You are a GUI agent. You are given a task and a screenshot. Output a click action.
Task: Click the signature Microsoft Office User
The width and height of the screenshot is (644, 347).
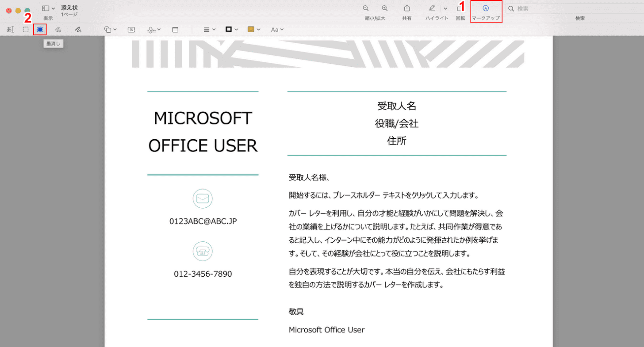[x=327, y=330]
